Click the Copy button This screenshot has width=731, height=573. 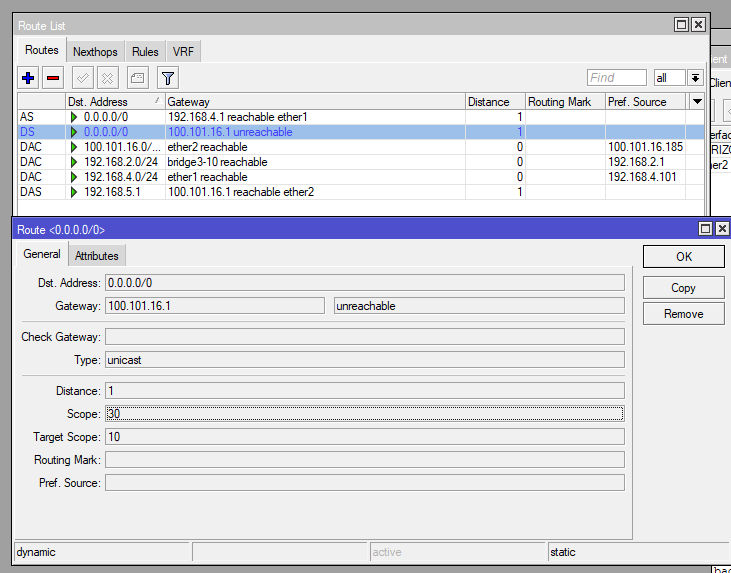tap(683, 287)
